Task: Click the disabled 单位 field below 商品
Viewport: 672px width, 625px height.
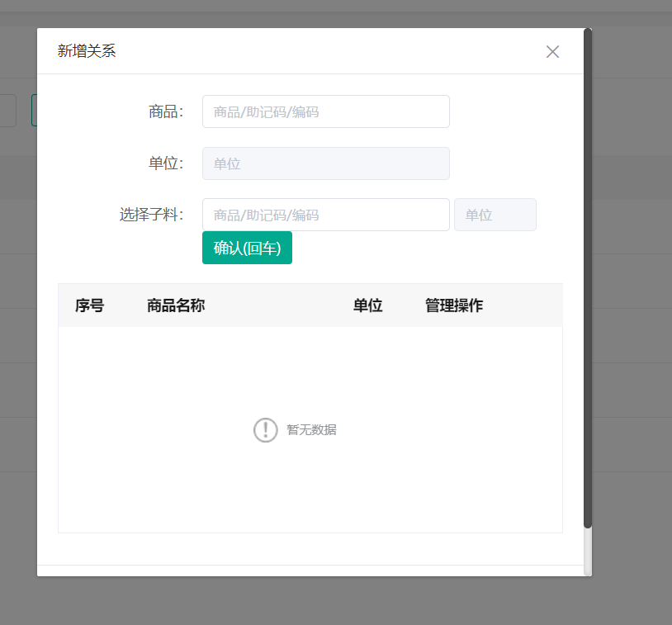Action: click(325, 163)
